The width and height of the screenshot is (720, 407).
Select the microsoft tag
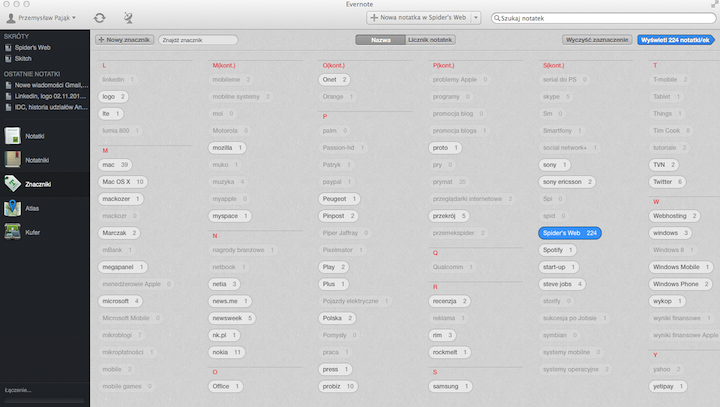pos(120,301)
